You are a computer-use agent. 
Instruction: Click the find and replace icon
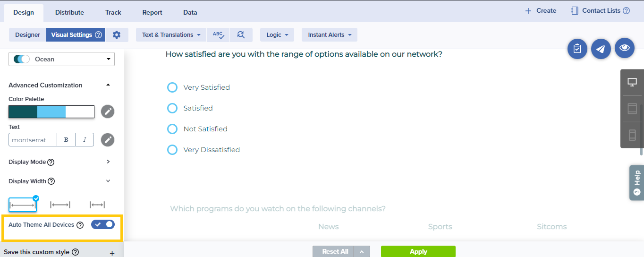click(x=241, y=34)
